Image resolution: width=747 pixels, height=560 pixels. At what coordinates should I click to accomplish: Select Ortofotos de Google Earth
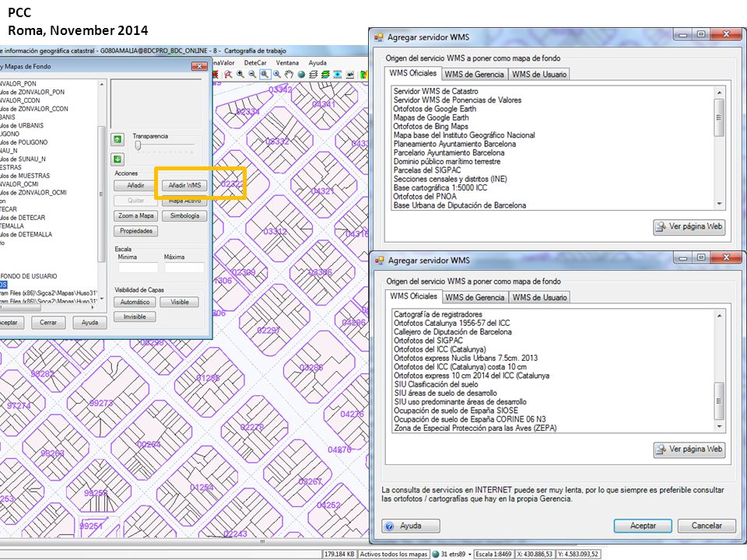point(434,109)
